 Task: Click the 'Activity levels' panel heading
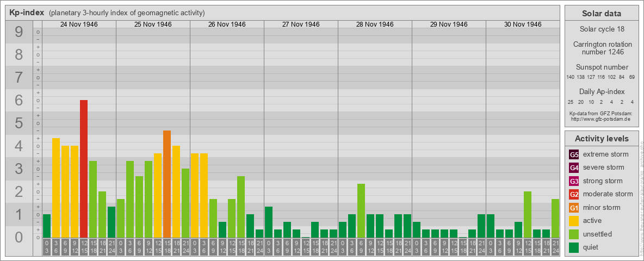[602, 139]
